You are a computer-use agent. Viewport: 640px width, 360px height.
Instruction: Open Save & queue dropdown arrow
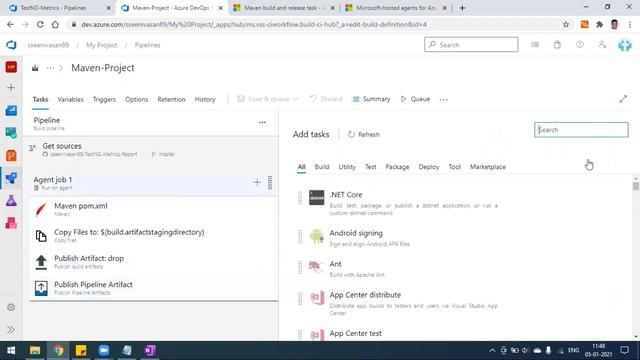pyautogui.click(x=296, y=99)
